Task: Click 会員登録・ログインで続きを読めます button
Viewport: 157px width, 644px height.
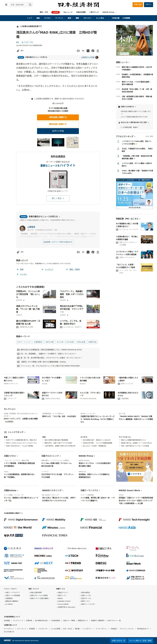Action: pos(58,242)
